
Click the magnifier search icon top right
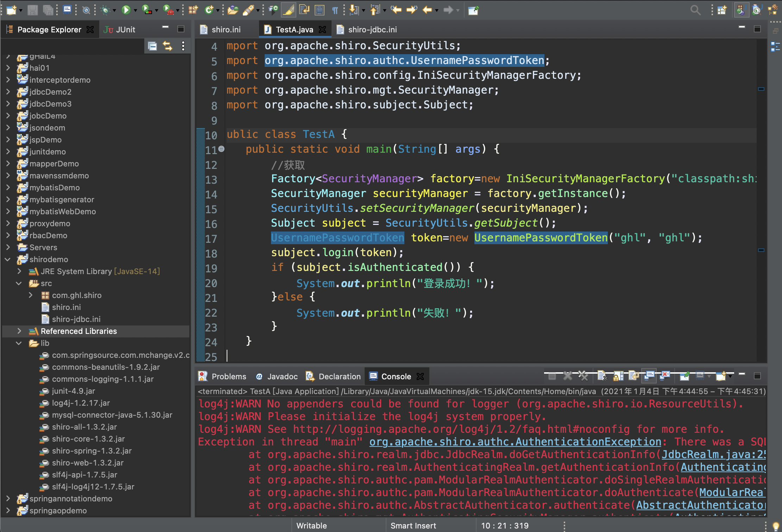[695, 10]
